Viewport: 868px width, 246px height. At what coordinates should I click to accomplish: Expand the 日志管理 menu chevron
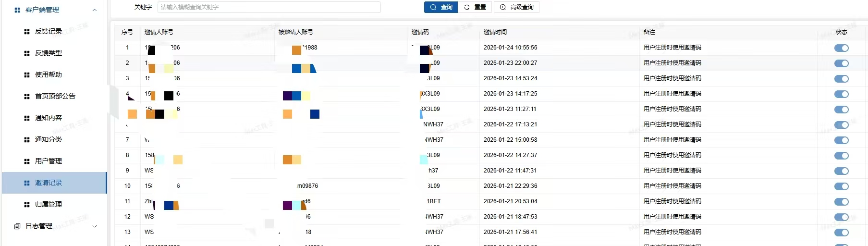[x=95, y=226]
